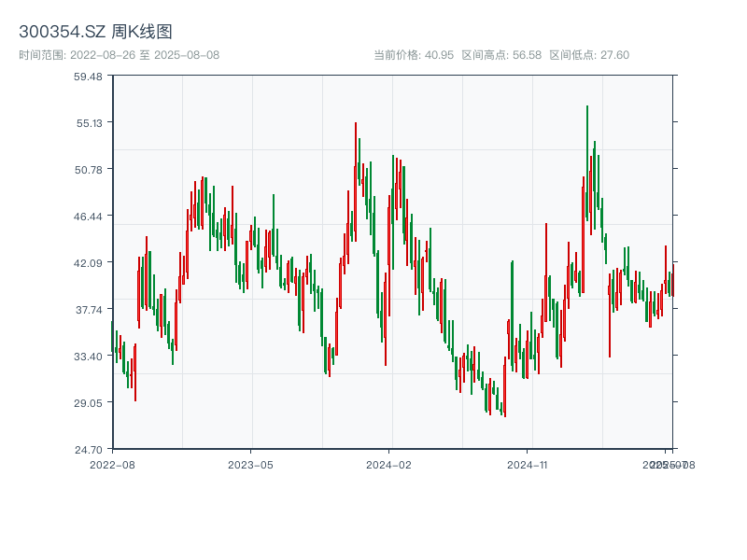Click the y-axis label 59.48
This screenshot has width=747, height=560.
click(x=88, y=77)
